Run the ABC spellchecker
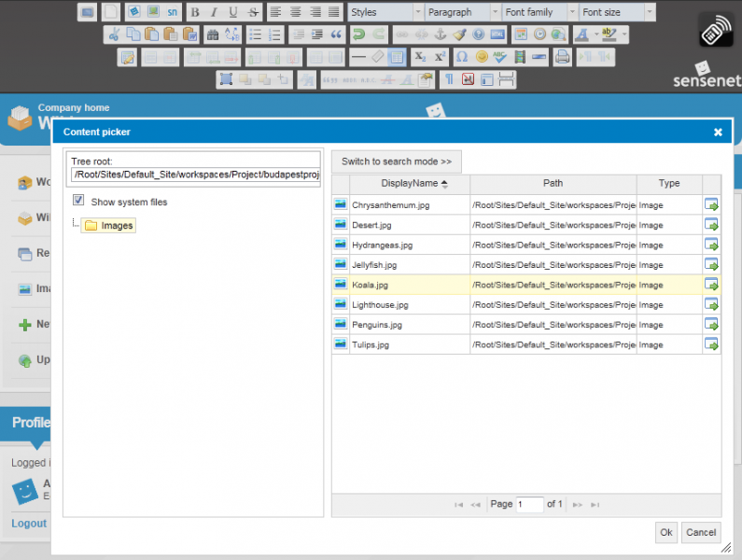Screen dimensions: 742x560 500,57
